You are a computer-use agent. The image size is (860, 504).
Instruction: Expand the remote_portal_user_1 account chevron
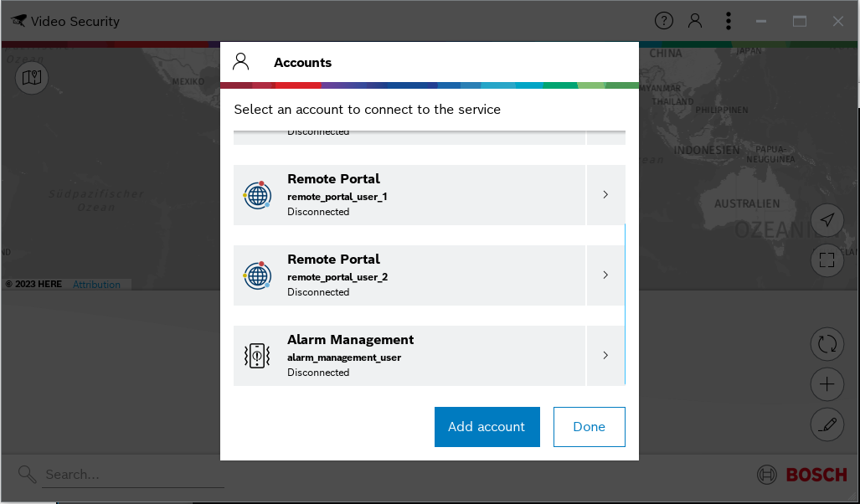pyautogui.click(x=605, y=195)
